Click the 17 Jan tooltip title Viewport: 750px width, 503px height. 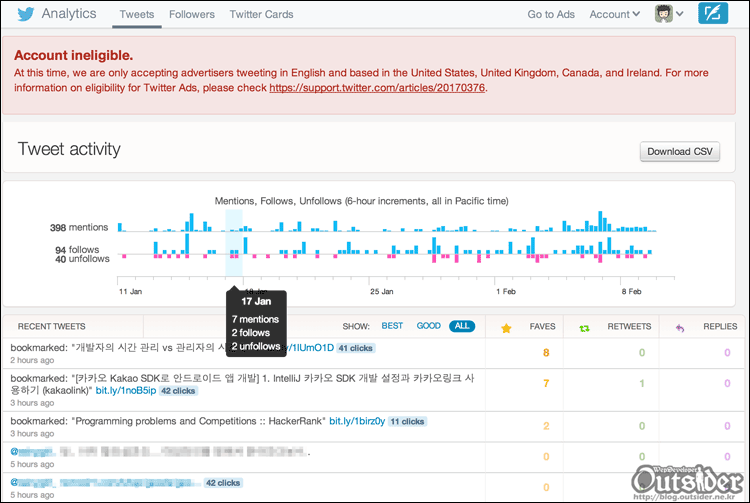[x=256, y=301]
